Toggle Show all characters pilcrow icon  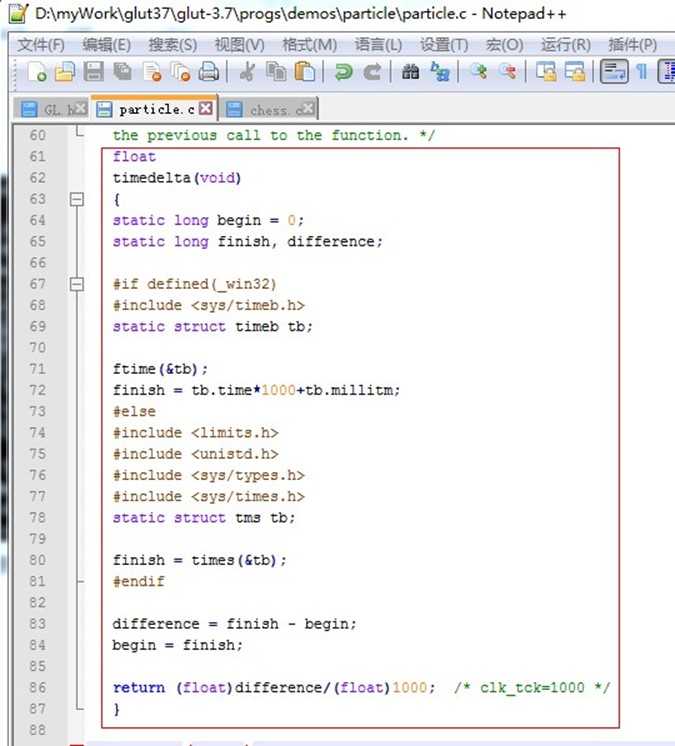tap(642, 72)
